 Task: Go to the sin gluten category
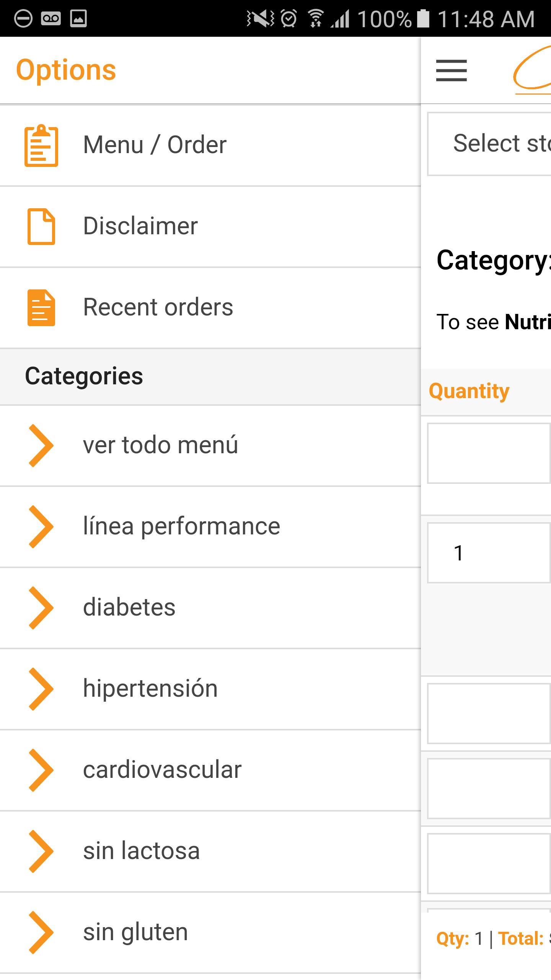click(x=135, y=932)
